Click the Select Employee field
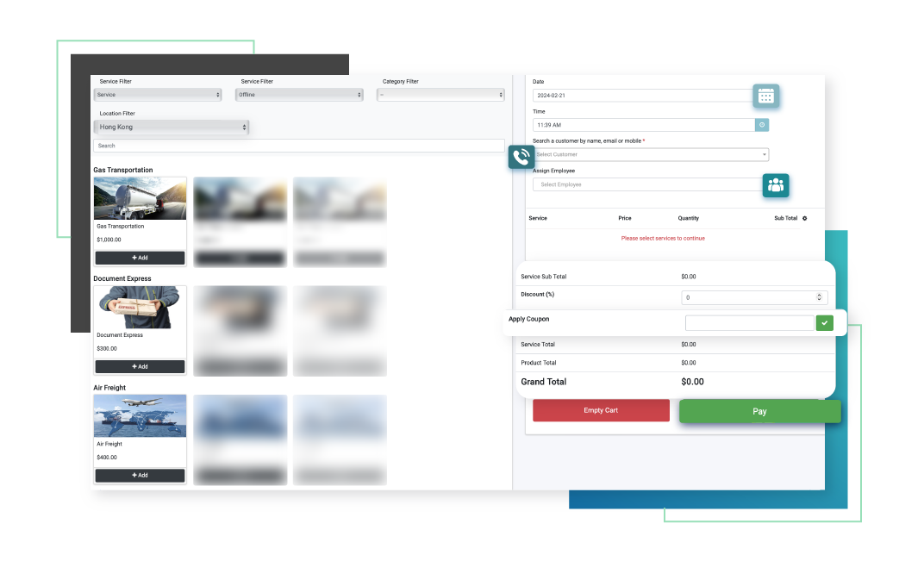The image size is (924, 561). pos(646,184)
